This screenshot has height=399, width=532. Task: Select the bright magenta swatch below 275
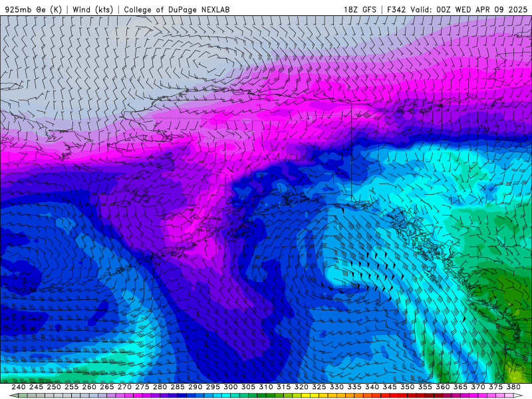click(x=138, y=396)
